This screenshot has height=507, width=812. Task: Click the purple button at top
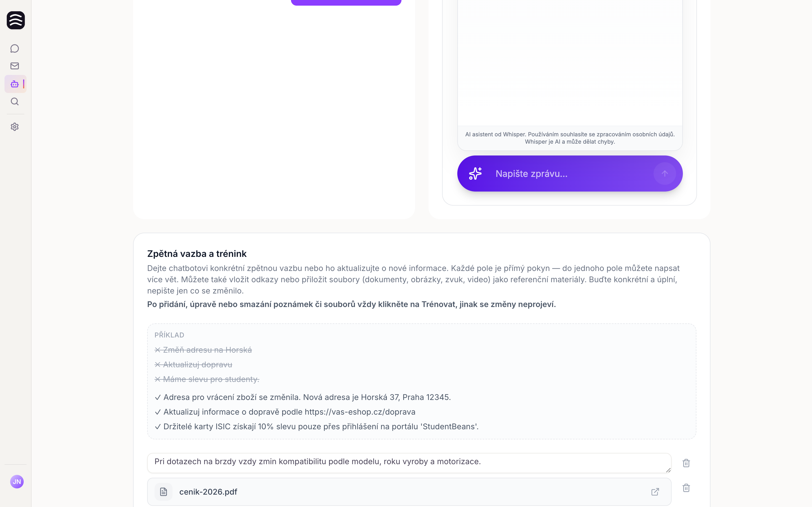click(346, 2)
